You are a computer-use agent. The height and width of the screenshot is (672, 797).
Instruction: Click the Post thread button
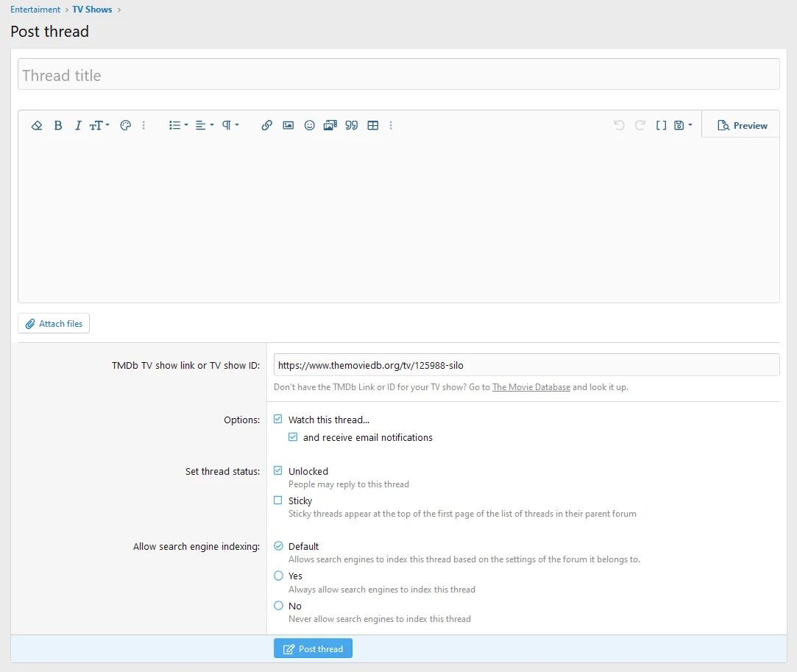point(313,648)
